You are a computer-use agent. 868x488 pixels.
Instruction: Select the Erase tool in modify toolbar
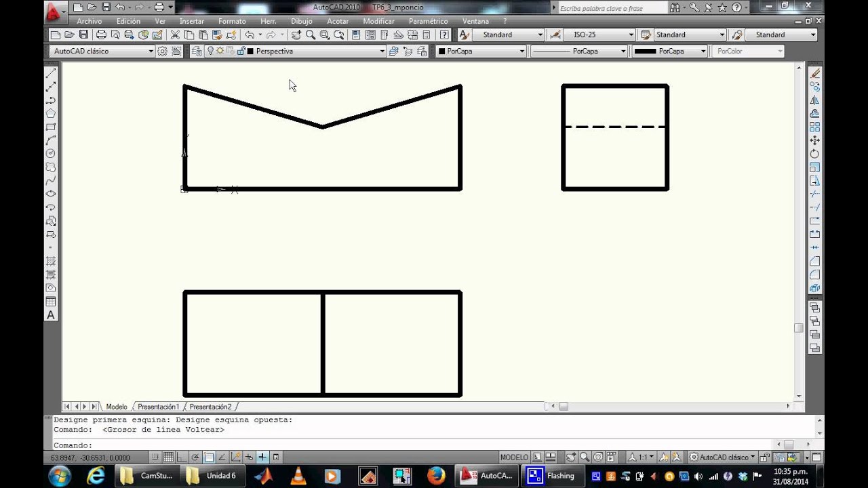[815, 73]
